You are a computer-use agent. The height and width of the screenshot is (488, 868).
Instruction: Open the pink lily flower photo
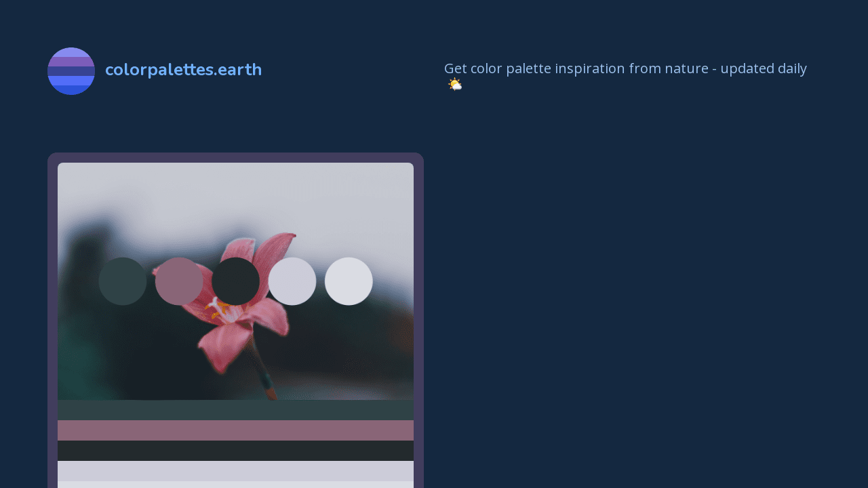pyautogui.click(x=235, y=281)
